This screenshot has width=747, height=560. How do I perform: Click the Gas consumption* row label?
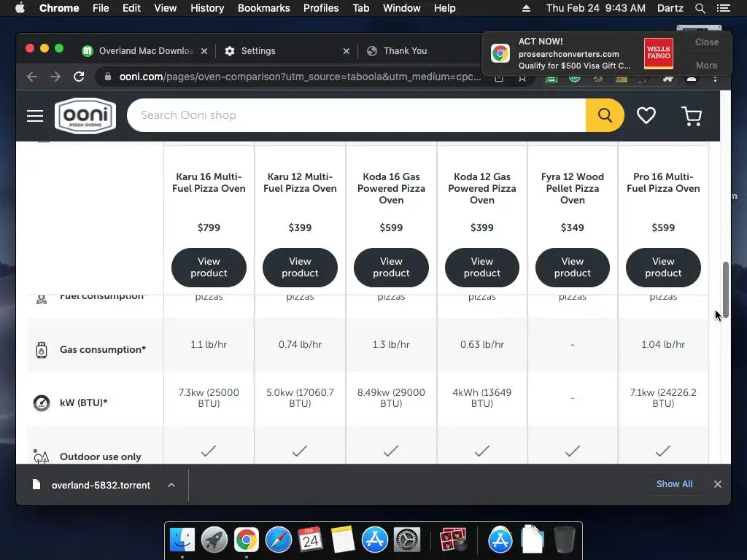(103, 349)
